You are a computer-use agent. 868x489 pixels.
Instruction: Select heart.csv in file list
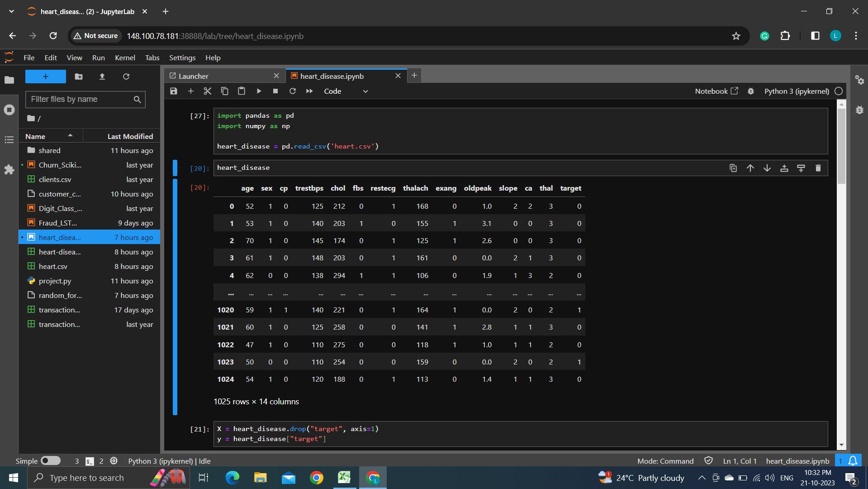click(x=89, y=266)
